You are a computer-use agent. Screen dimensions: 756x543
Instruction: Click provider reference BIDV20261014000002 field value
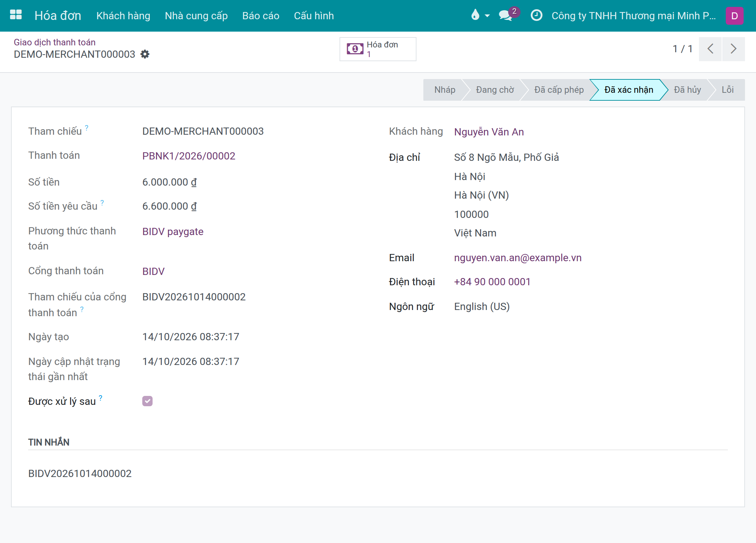194,297
